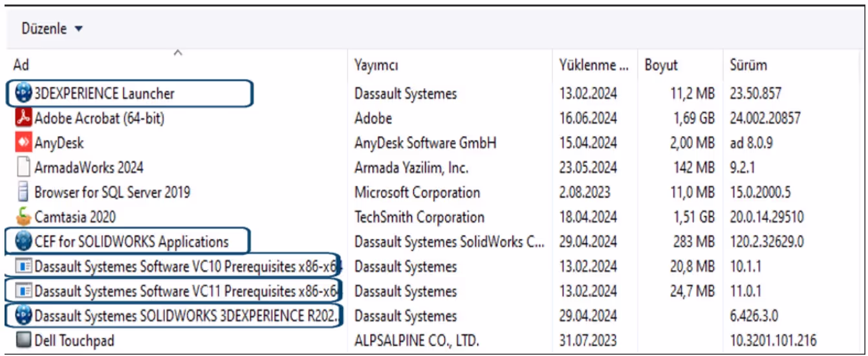The width and height of the screenshot is (868, 356).
Task: Click size value 20,8 MB
Action: [x=692, y=267]
